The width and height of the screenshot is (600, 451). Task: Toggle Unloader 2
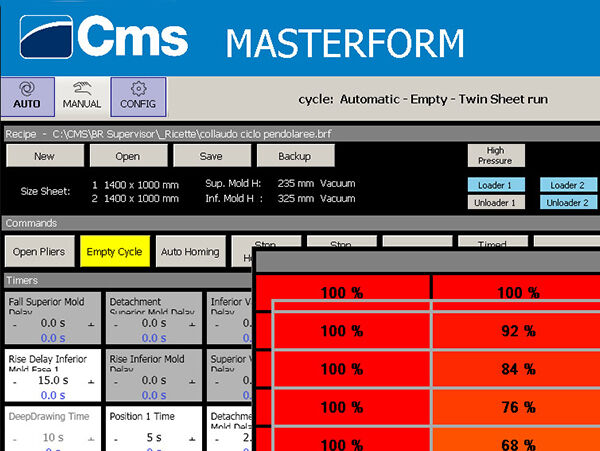(x=567, y=203)
